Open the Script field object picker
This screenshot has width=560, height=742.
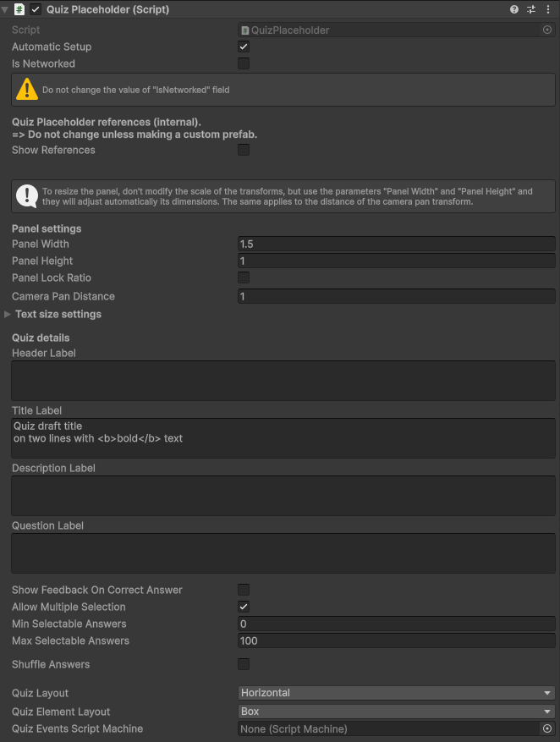[549, 30]
